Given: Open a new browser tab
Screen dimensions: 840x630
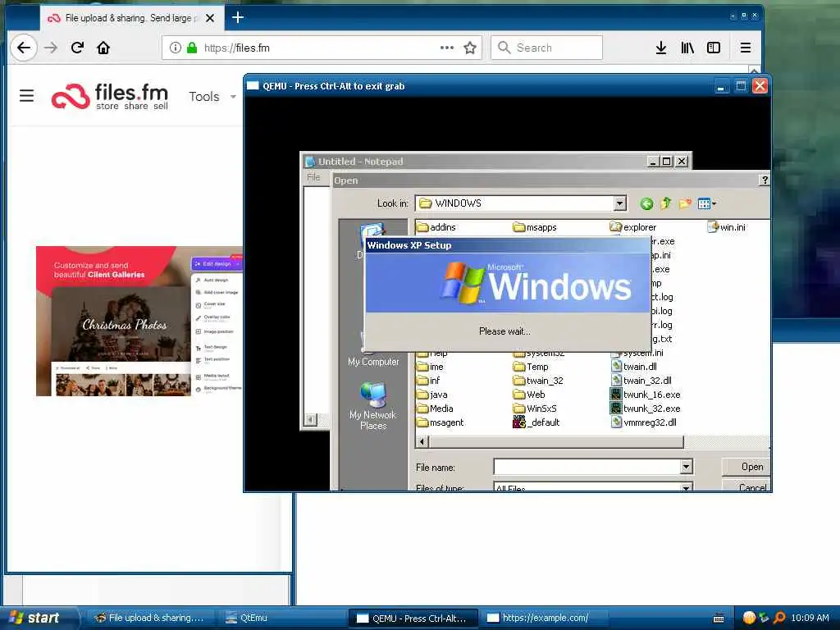Looking at the screenshot, I should click(238, 18).
